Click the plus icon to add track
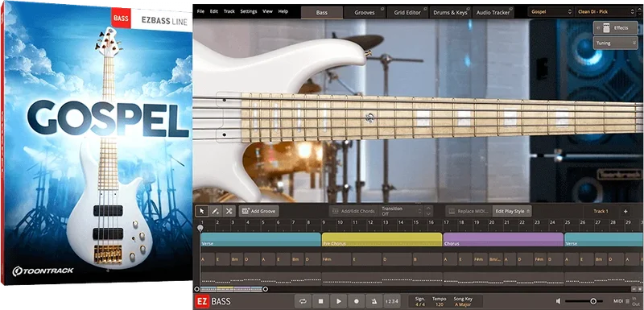This screenshot has width=644, height=310. pyautogui.click(x=625, y=212)
